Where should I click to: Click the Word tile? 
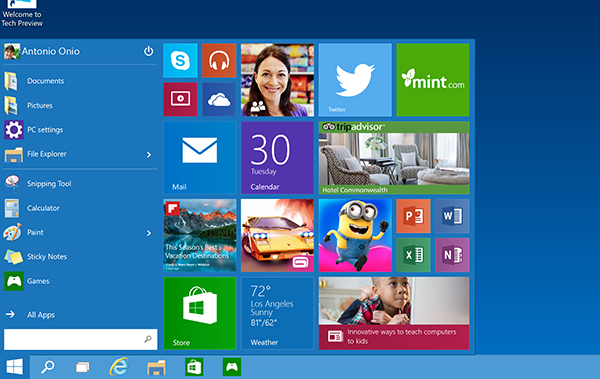[452, 216]
